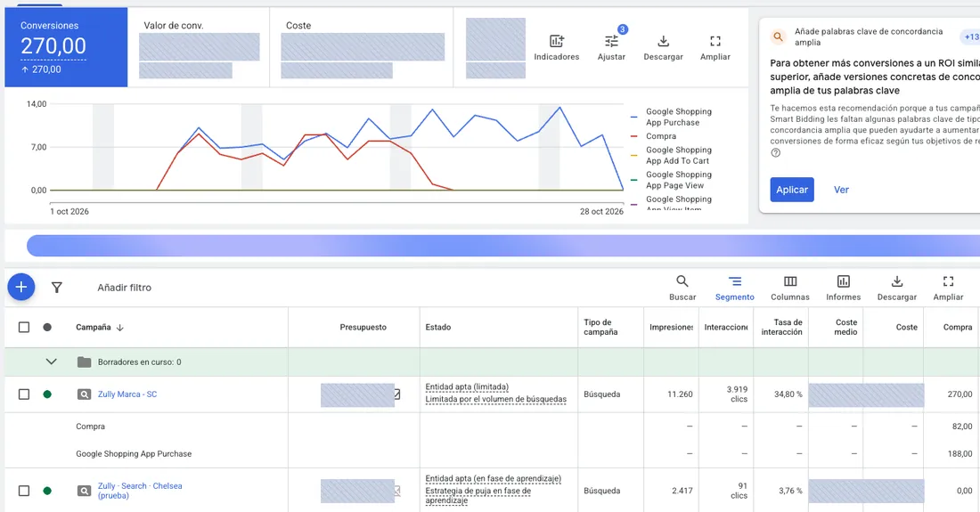Image resolution: width=980 pixels, height=512 pixels.
Task: Sort by Campaña column arrow
Action: (x=120, y=327)
